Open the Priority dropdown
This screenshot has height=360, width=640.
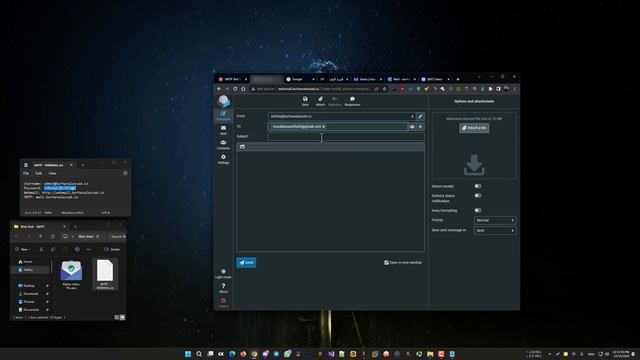[495, 220]
